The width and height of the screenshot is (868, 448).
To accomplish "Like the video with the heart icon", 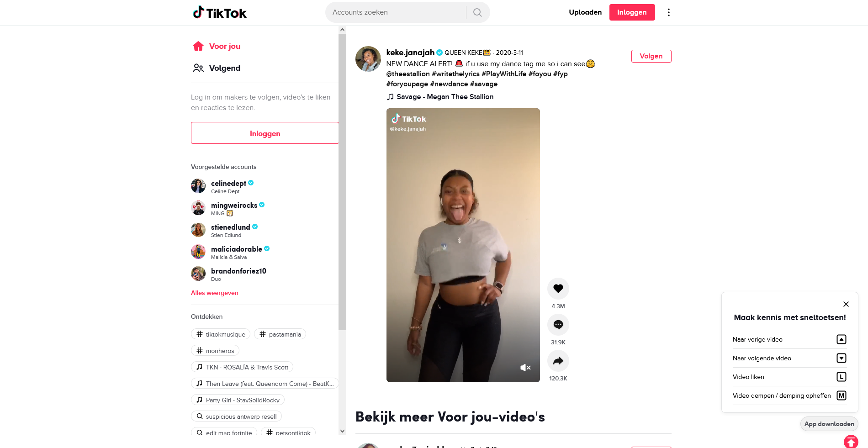I will pos(558,289).
